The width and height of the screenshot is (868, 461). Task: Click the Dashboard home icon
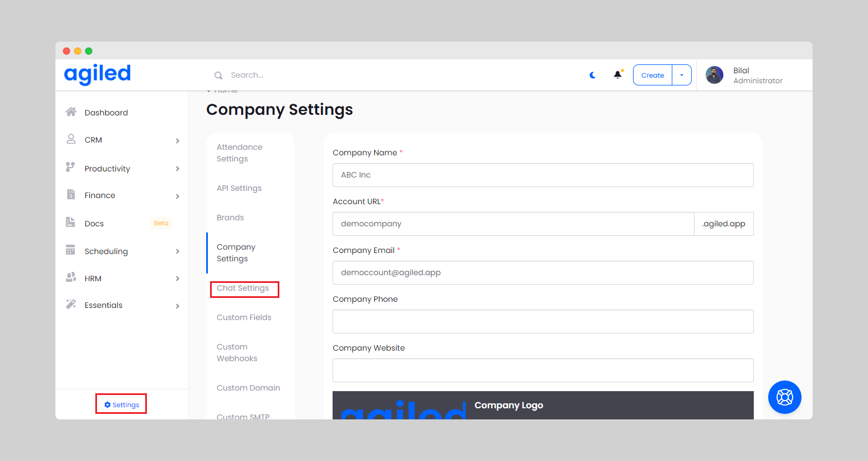point(71,112)
